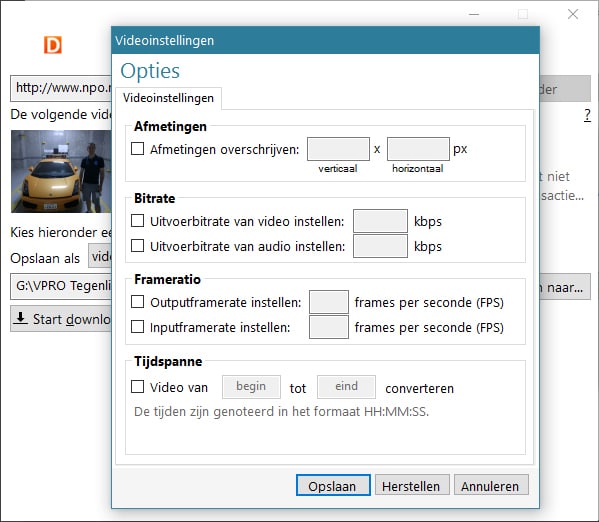The height and width of the screenshot is (522, 599).
Task: Click the orange D application logo
Action: coord(53,45)
